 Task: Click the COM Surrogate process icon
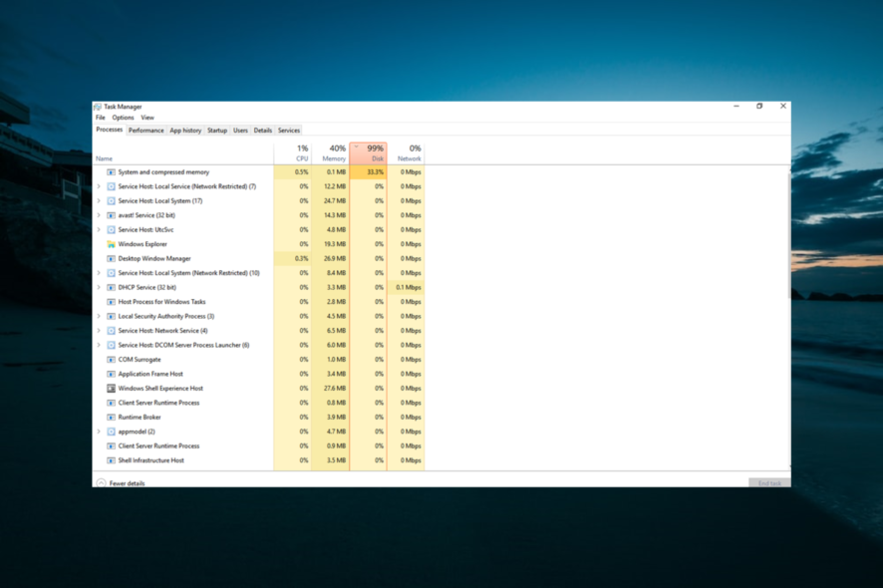coord(111,360)
